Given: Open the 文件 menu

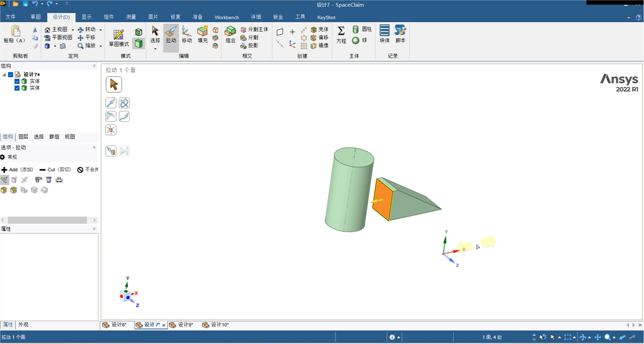Looking at the screenshot, I should 10,17.
